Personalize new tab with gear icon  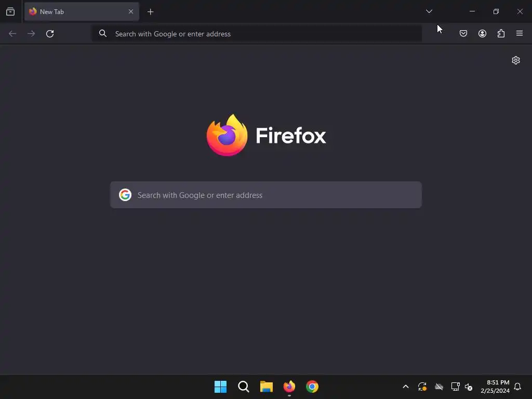(516, 60)
